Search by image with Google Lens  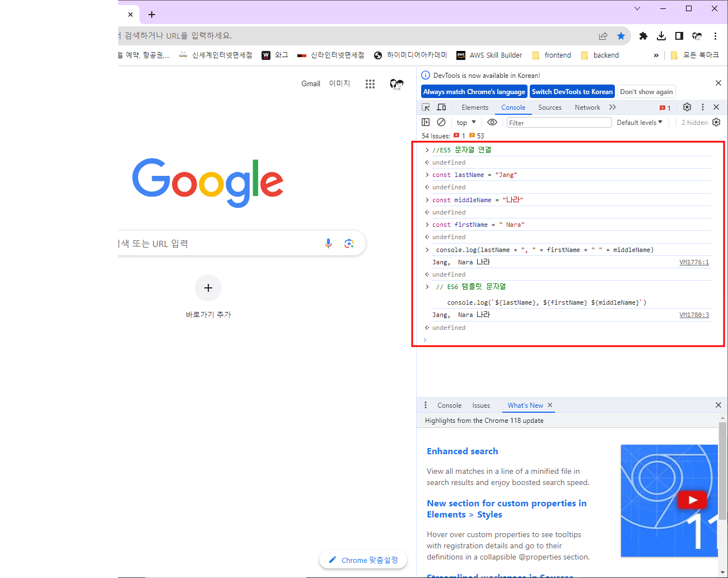point(349,243)
